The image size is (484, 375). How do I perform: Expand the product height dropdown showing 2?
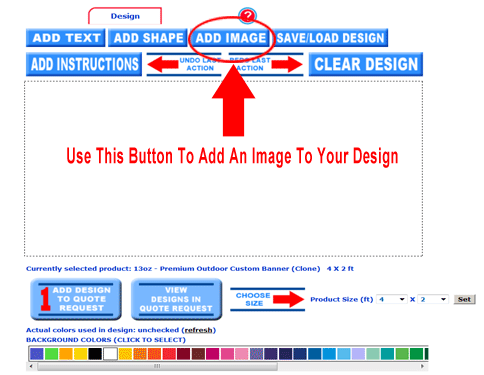coord(433,299)
